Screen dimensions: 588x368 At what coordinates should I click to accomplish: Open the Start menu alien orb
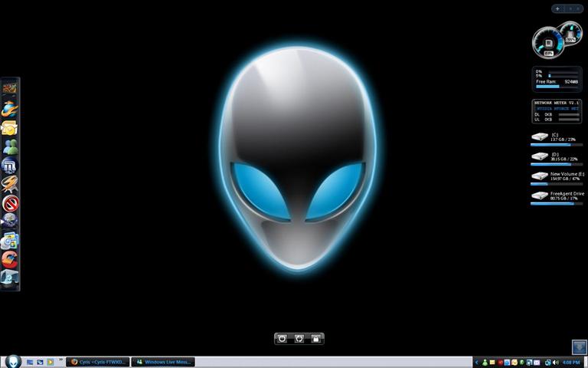click(x=13, y=361)
